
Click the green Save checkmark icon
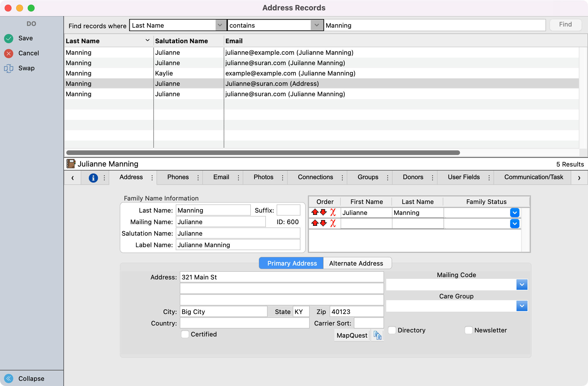pos(9,38)
